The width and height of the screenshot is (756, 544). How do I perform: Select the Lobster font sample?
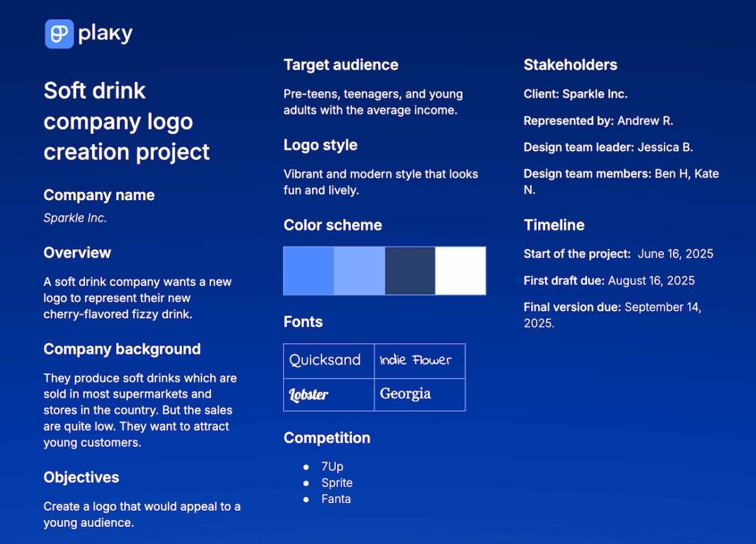coord(329,394)
